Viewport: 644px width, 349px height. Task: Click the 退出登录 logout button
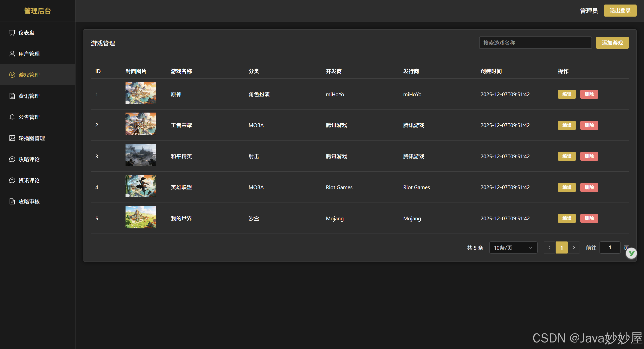pyautogui.click(x=620, y=11)
